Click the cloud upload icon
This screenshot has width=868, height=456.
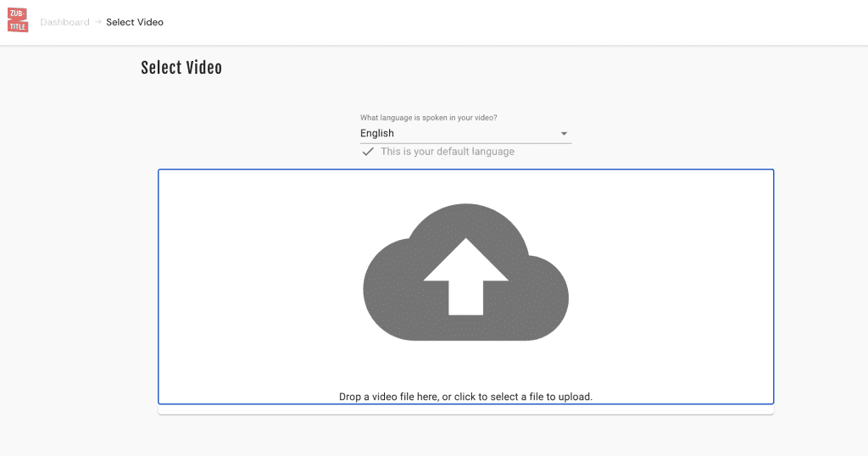(x=465, y=272)
